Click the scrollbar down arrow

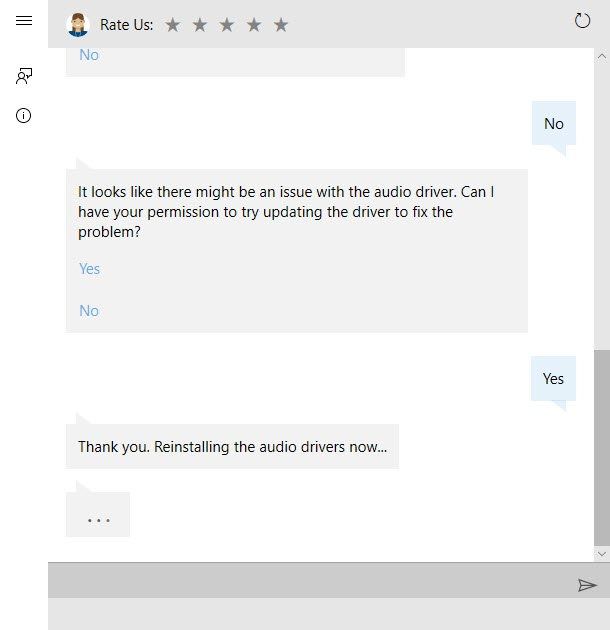click(602, 554)
